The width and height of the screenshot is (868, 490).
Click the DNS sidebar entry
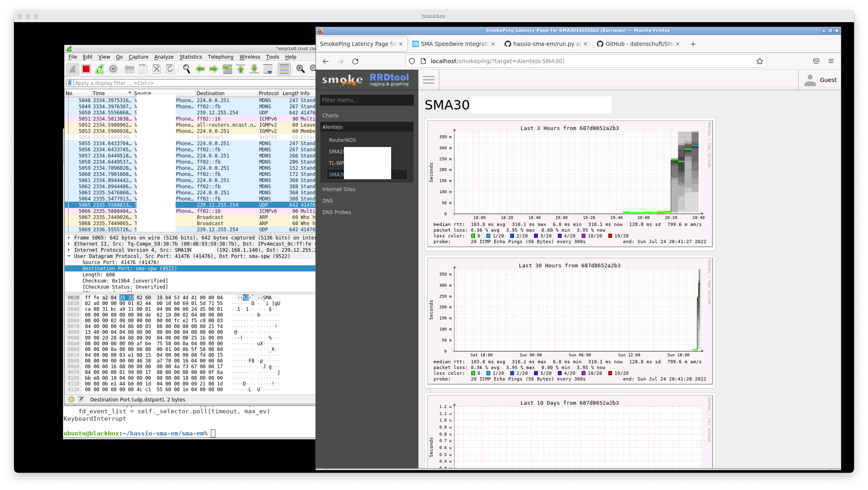tap(328, 201)
